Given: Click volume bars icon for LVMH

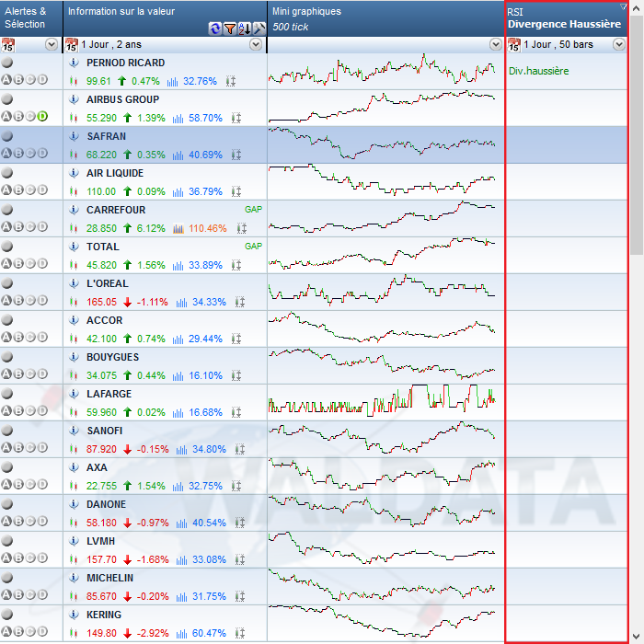Looking at the screenshot, I should 181,559.
